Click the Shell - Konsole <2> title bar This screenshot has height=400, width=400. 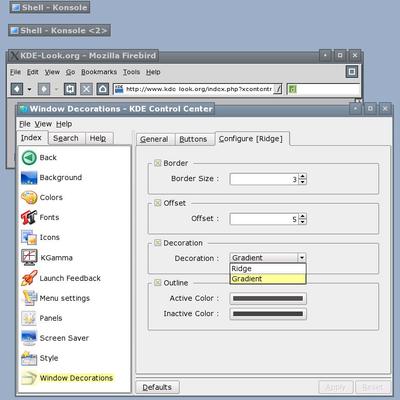point(59,31)
